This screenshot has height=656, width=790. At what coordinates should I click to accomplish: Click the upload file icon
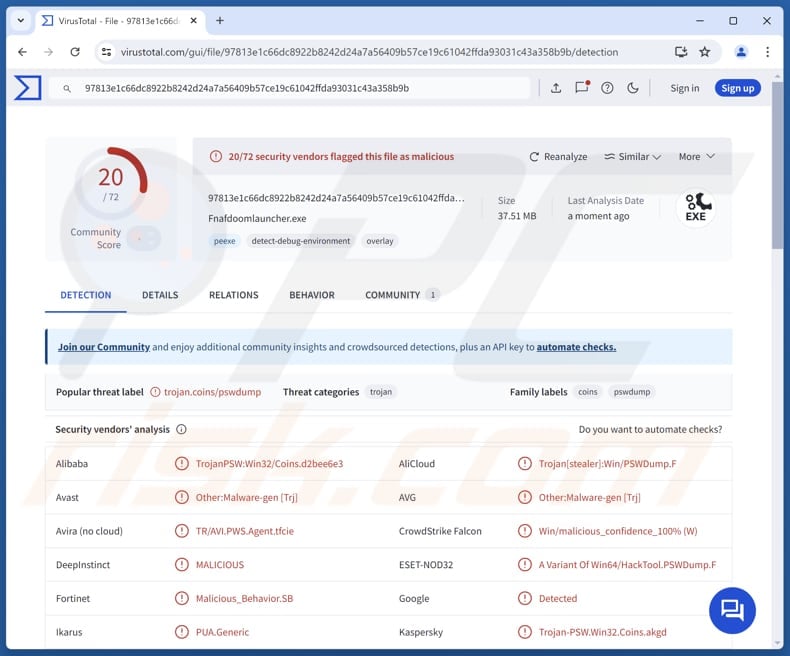point(556,88)
